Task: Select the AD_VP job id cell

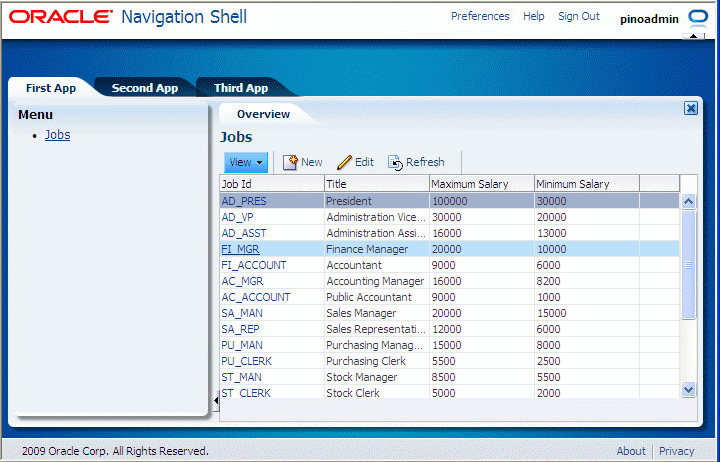Action: (272, 217)
